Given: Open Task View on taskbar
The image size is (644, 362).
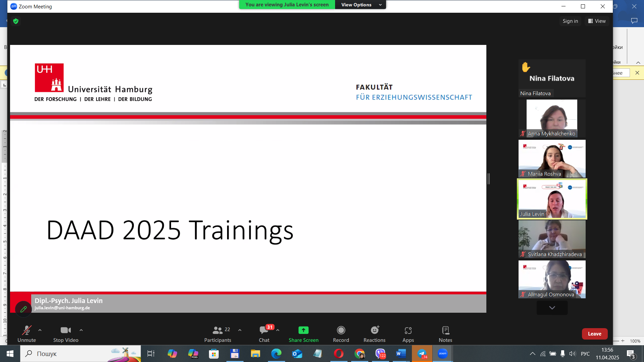Looking at the screenshot, I should [x=151, y=354].
